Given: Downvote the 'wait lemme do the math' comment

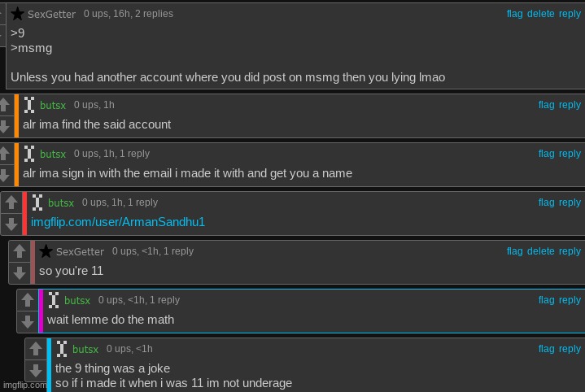Looking at the screenshot, I should coord(28,321).
